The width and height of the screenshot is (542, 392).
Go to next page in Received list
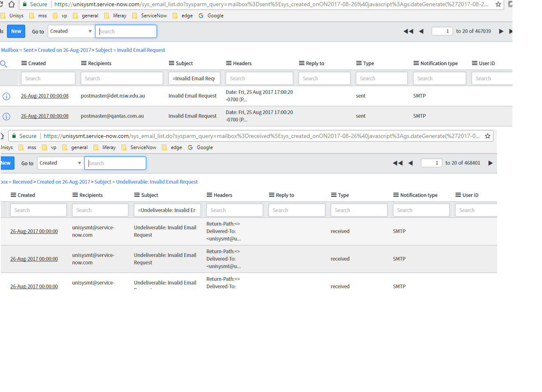tap(490, 163)
